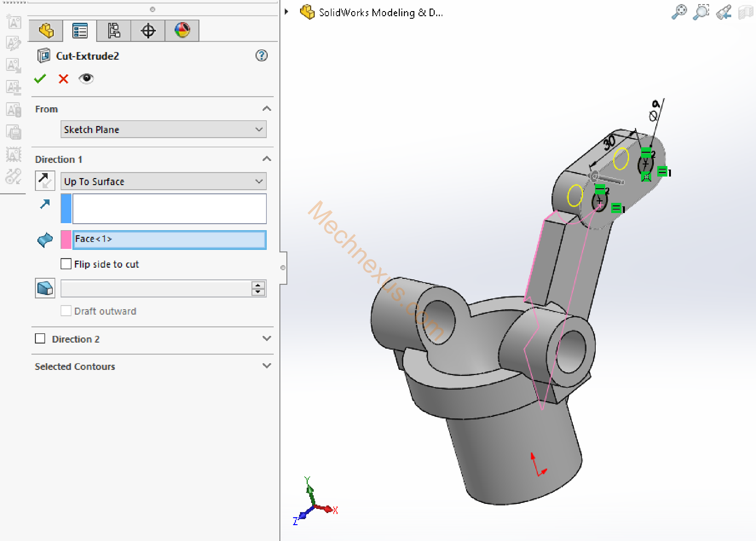The height and width of the screenshot is (541, 756).
Task: Click the draft on/off icon
Action: [45, 288]
